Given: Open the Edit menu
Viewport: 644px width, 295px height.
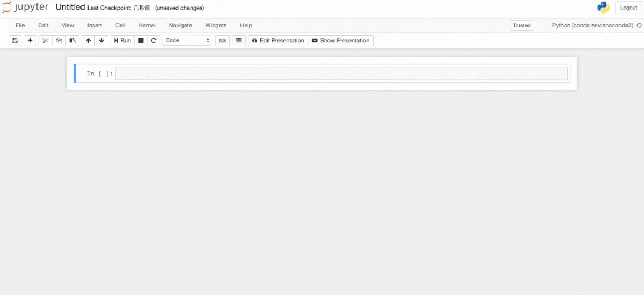Looking at the screenshot, I should click(43, 25).
